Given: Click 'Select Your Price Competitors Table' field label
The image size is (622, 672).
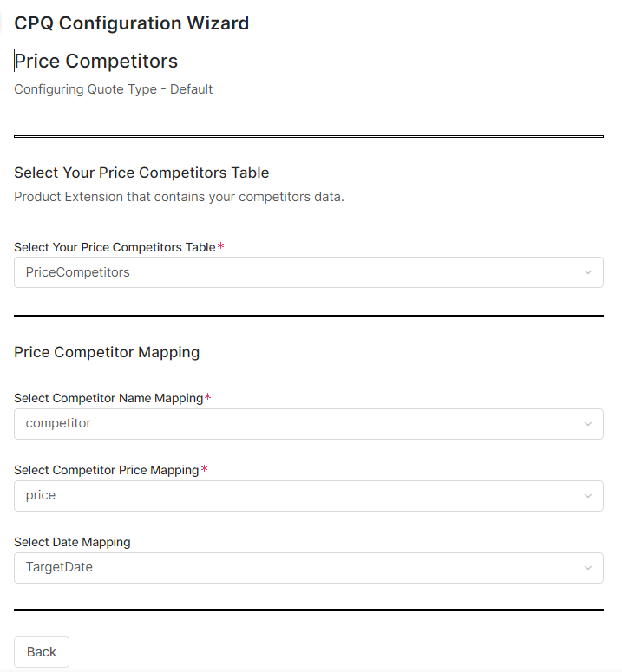Looking at the screenshot, I should tap(115, 247).
